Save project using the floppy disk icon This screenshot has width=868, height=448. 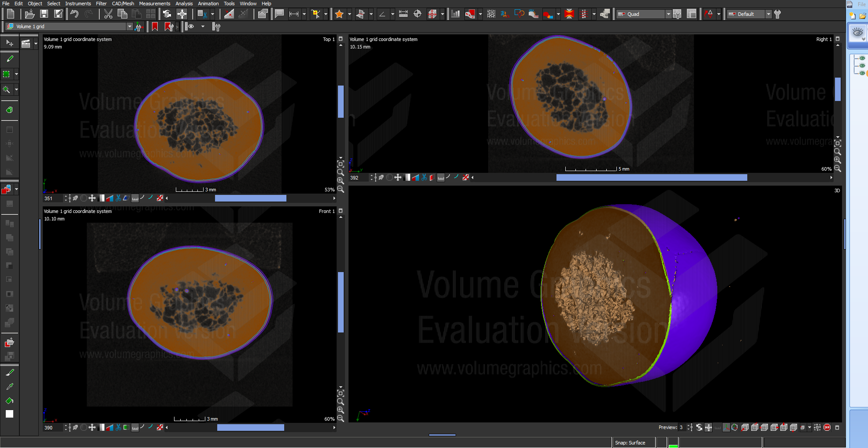[44, 14]
